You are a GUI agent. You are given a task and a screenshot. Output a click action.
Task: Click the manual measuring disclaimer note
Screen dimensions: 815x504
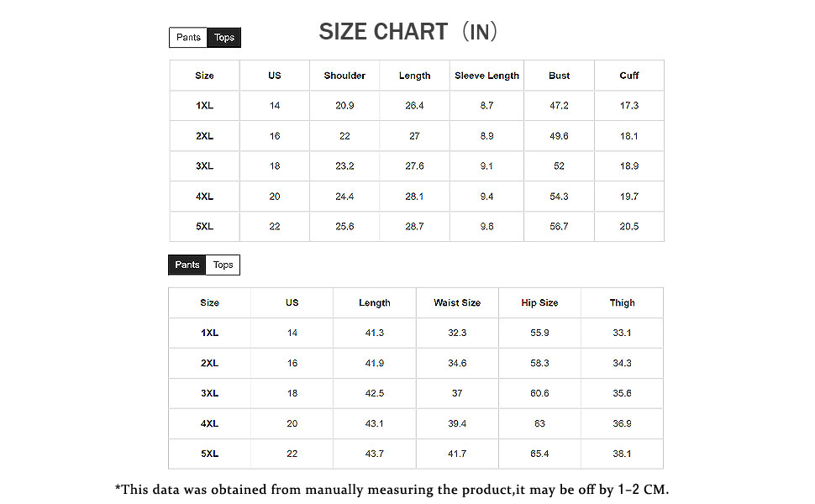[392, 490]
